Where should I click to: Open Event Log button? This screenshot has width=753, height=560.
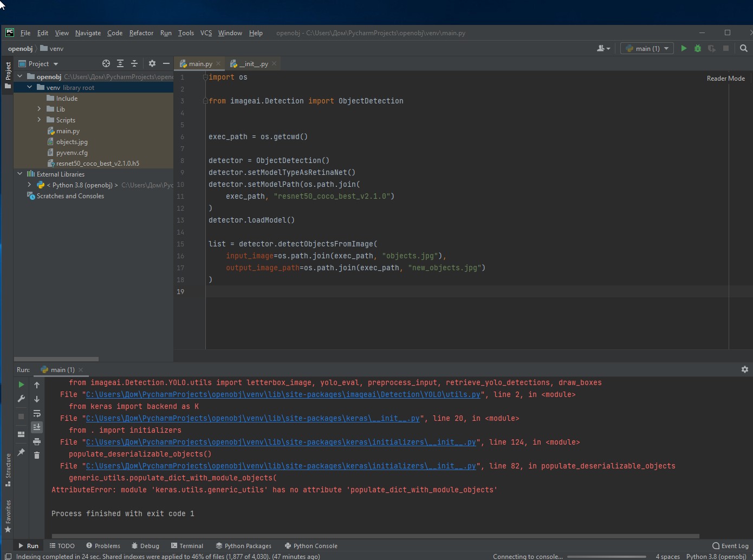coord(730,546)
